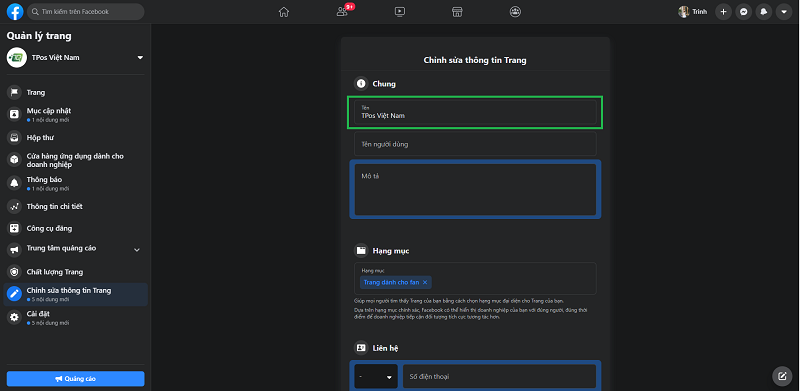Open Account dropdown arrow in top bar
Screen dimensions: 800x391
tap(784, 12)
